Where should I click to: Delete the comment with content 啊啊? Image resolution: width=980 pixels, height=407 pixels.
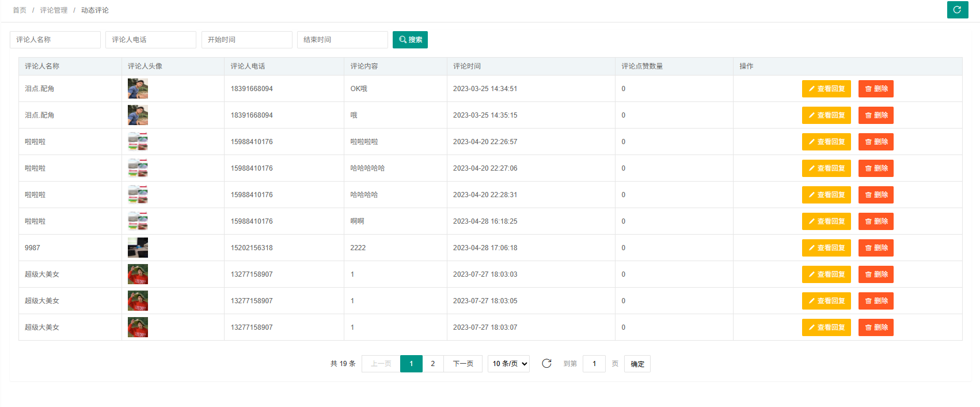tap(875, 221)
